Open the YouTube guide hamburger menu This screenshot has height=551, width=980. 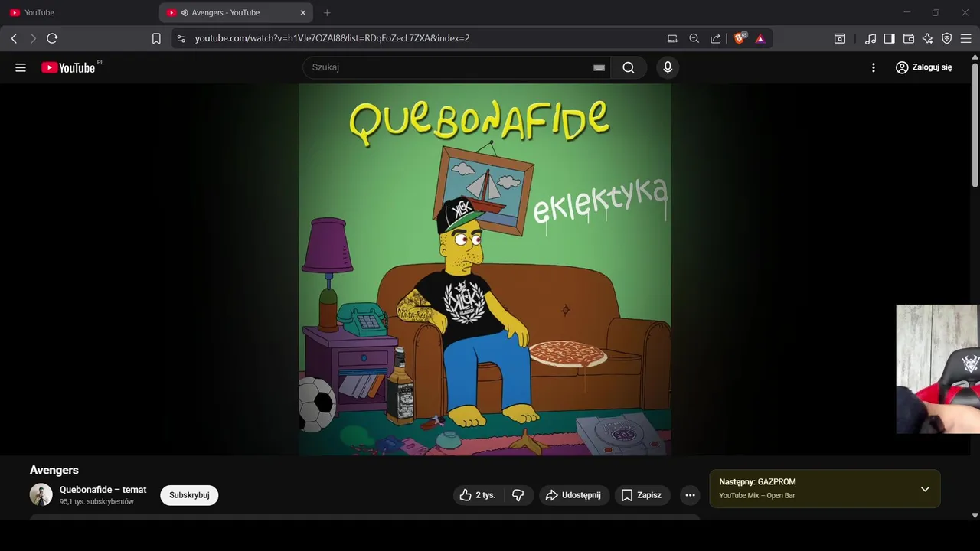click(21, 67)
